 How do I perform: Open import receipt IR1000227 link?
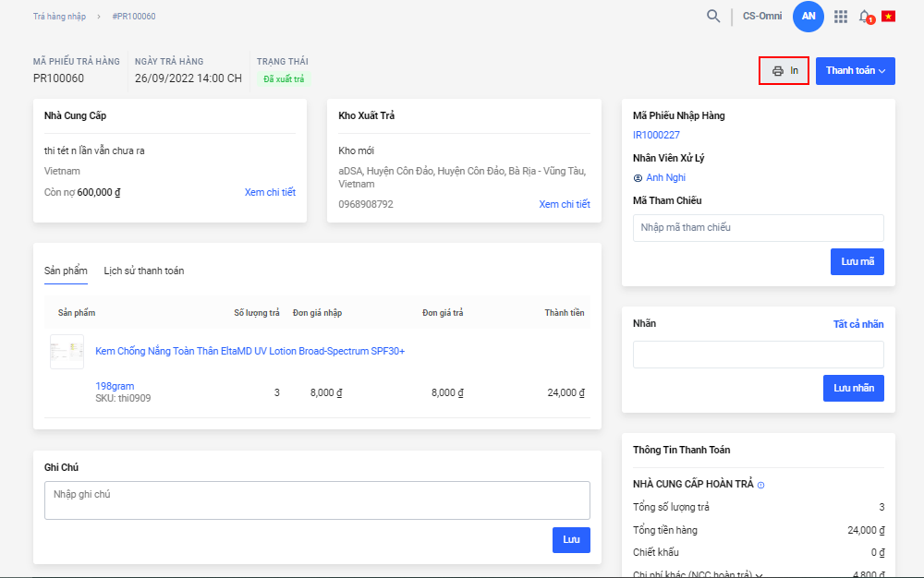tap(656, 135)
